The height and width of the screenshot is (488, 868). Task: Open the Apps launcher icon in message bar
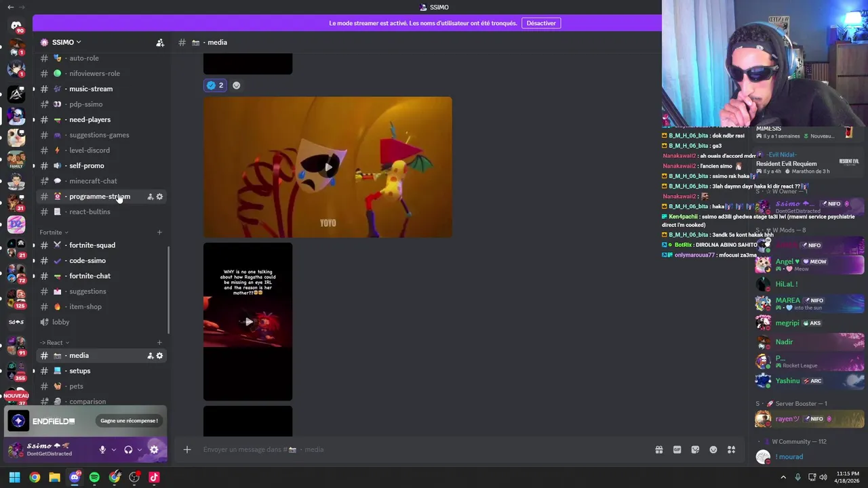[x=731, y=449]
